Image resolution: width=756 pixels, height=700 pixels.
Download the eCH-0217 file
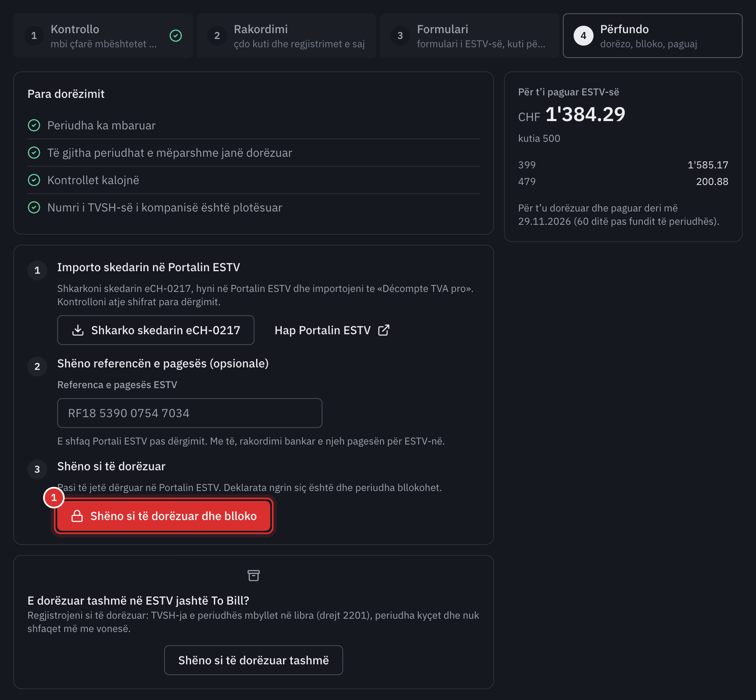click(x=156, y=330)
